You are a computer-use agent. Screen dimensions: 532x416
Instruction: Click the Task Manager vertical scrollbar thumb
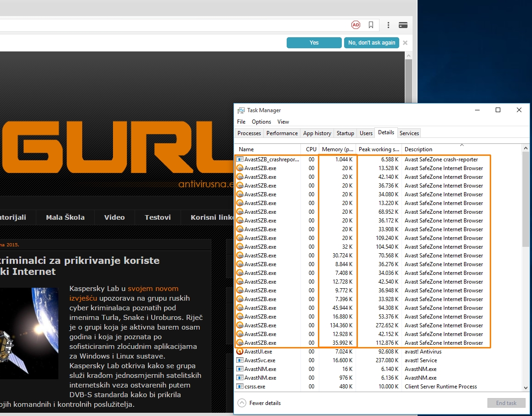point(526,198)
